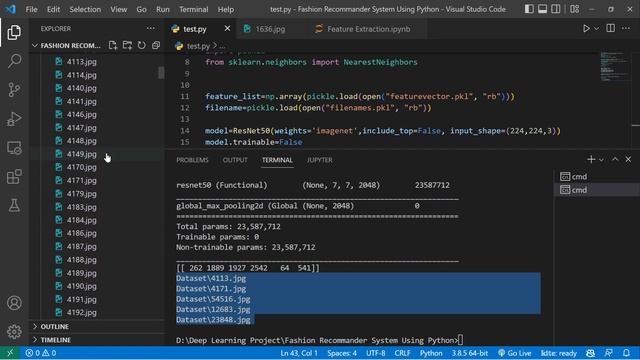Click the New Folder icon in explorer

[127, 45]
